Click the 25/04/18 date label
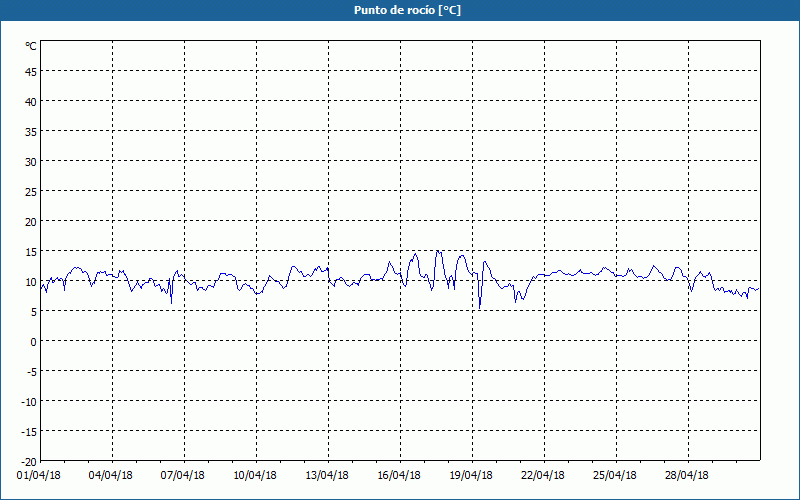 click(x=615, y=476)
